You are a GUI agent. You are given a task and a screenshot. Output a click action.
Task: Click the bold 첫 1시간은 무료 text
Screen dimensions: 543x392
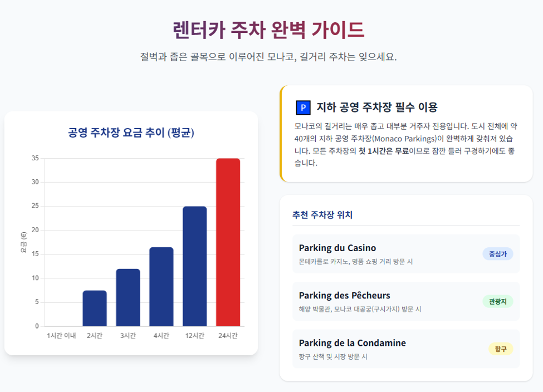tap(384, 151)
